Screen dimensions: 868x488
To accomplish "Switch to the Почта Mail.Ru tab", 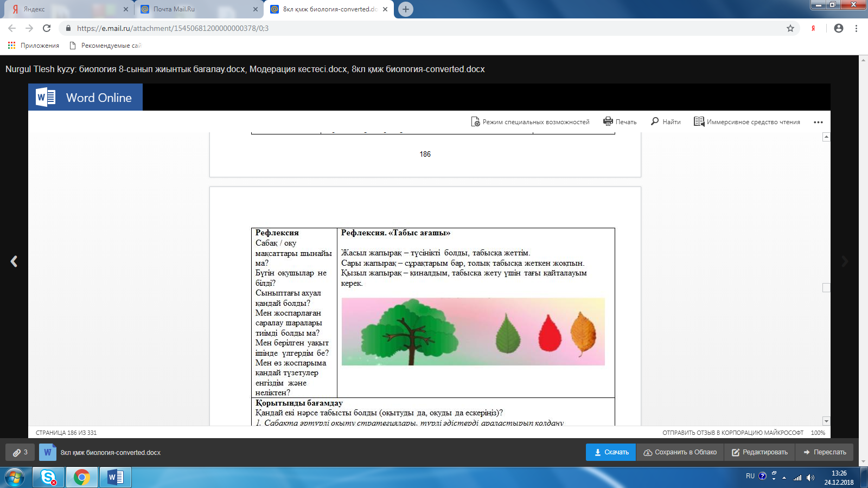I will (199, 9).
